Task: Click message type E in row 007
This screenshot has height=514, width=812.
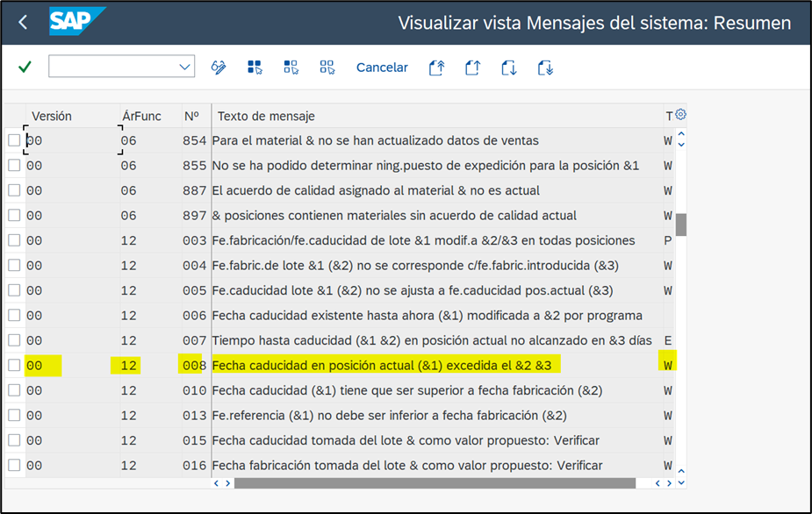Action: click(x=667, y=340)
